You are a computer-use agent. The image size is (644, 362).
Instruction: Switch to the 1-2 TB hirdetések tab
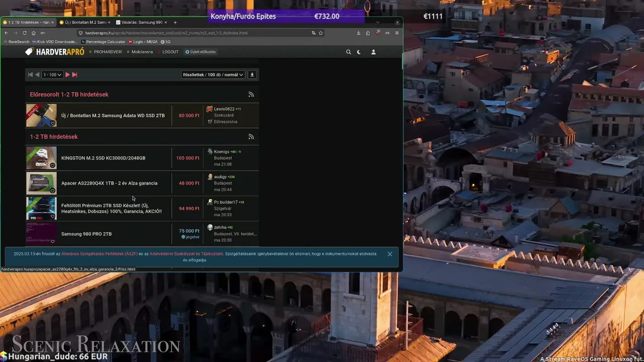(x=28, y=22)
